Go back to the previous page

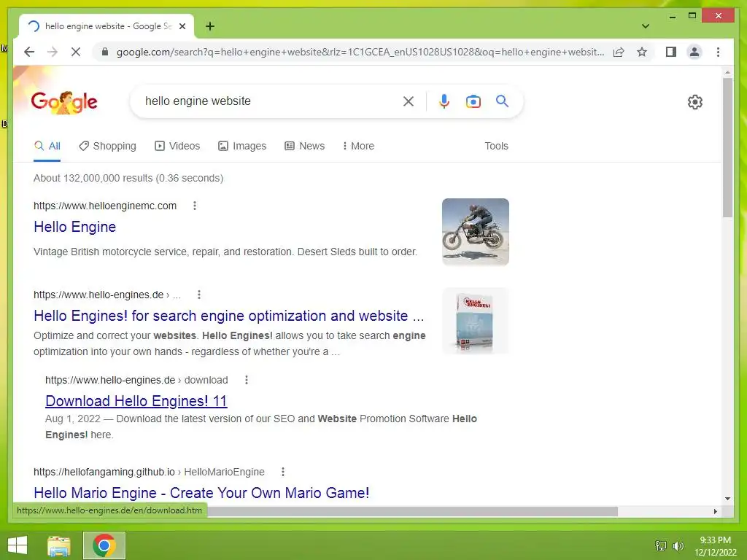29,52
